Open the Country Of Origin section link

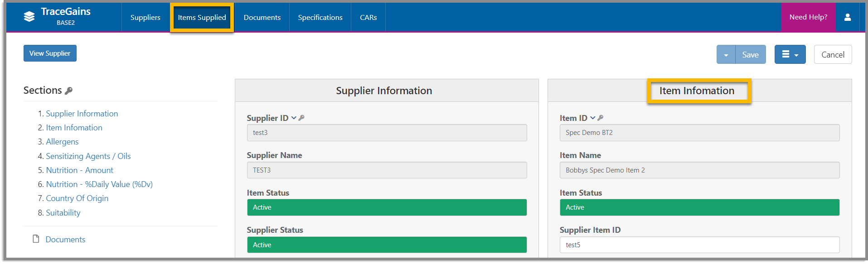click(x=77, y=198)
